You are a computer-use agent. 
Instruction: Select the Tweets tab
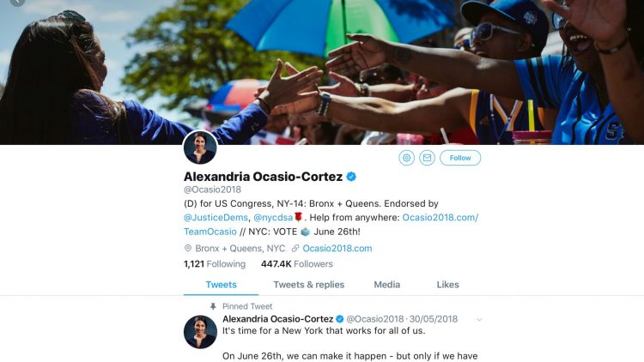coord(221,285)
